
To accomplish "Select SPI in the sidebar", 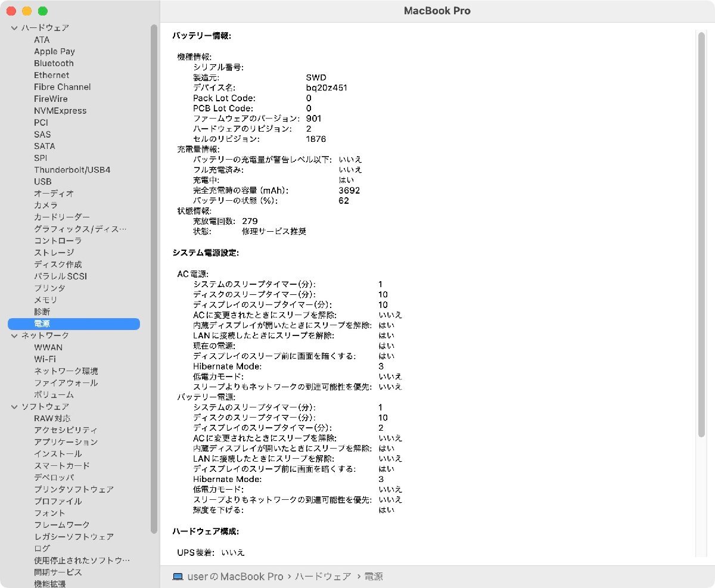I will click(x=41, y=158).
